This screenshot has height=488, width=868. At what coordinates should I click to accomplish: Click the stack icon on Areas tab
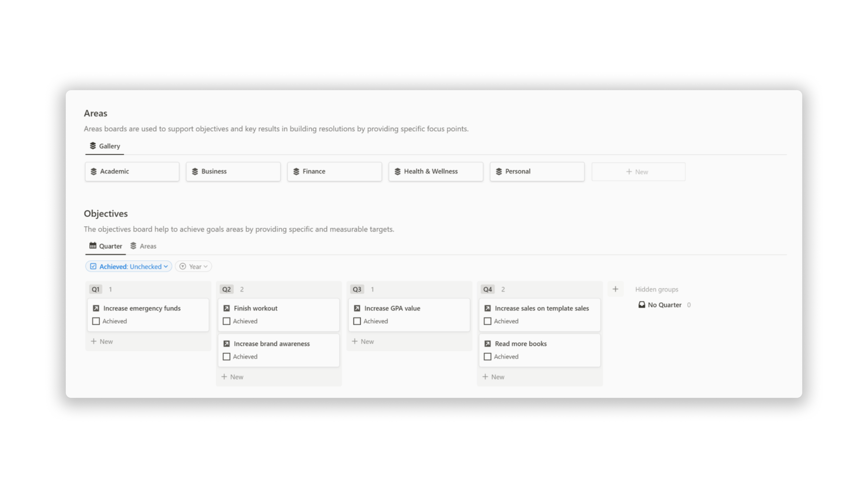[133, 246]
